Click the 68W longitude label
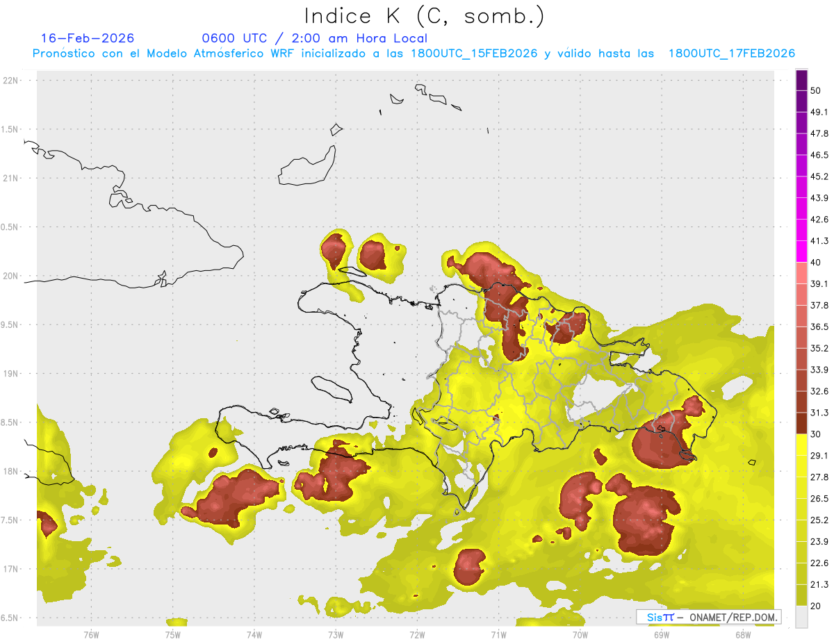The width and height of the screenshot is (834, 644). [x=743, y=634]
